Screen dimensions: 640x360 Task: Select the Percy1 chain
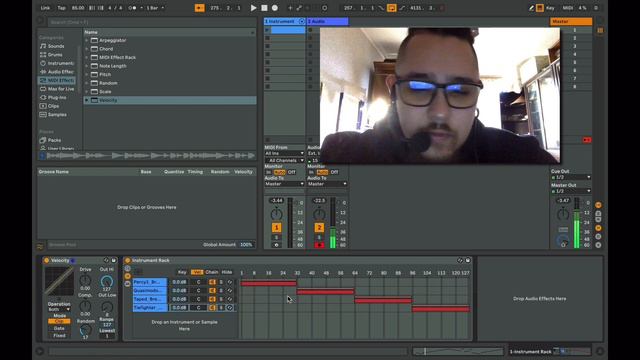click(x=150, y=282)
